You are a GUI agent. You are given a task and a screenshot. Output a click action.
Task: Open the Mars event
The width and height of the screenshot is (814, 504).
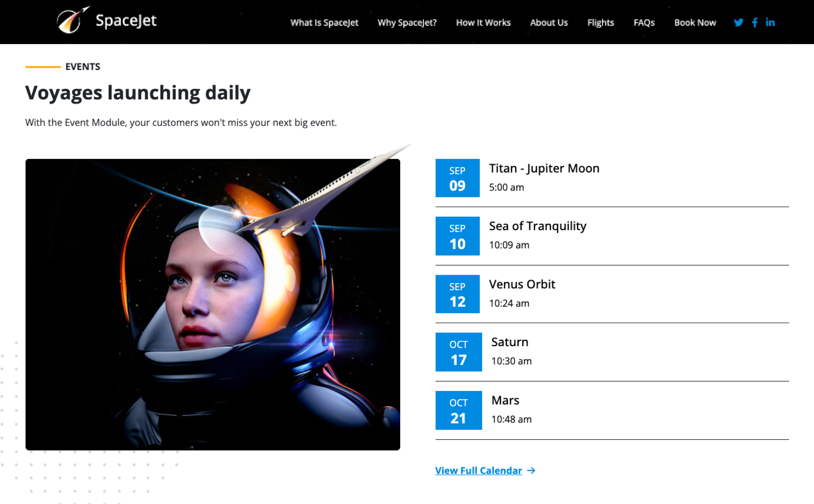point(505,400)
